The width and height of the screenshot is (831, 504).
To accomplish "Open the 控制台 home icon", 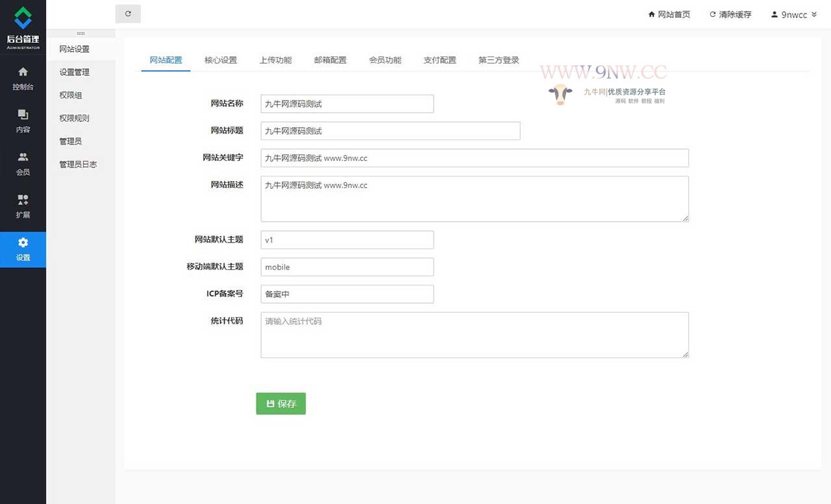I will [x=23, y=72].
